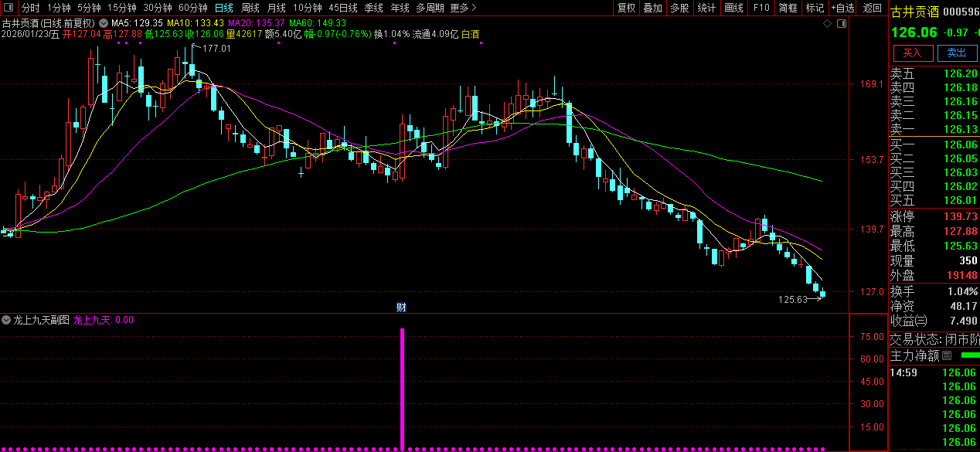Toggle the 简框 simple frame
The width and height of the screenshot is (980, 452).
[788, 8]
